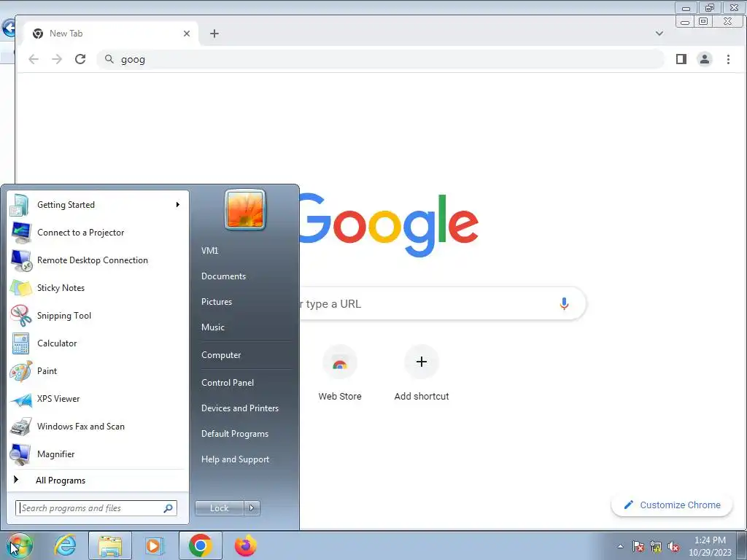The width and height of the screenshot is (747, 560).
Task: Open network icon in system tray
Action: [x=656, y=547]
